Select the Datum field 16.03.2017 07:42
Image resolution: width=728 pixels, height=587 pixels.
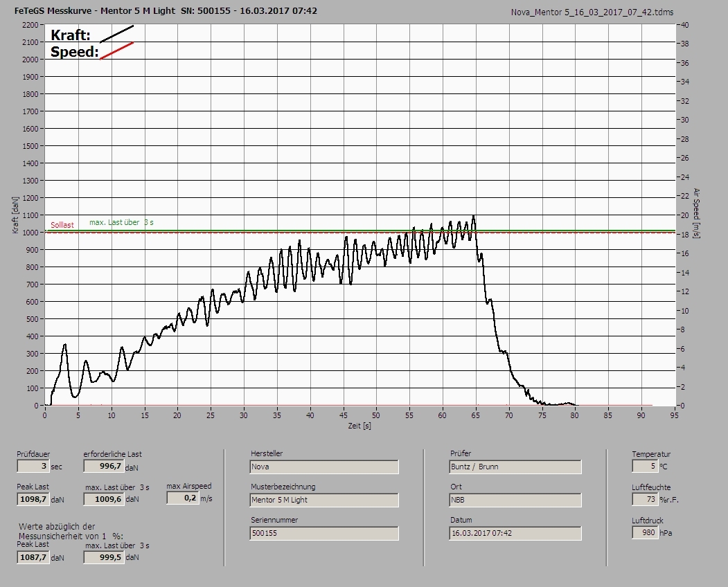click(x=515, y=533)
